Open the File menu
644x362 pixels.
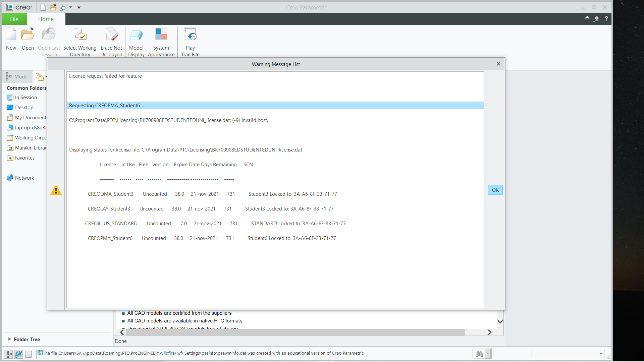click(14, 19)
